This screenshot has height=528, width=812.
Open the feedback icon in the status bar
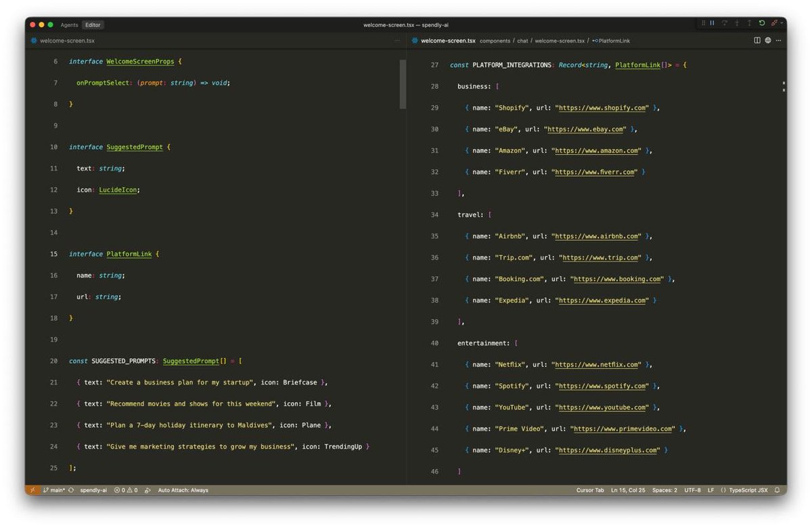pyautogui.click(x=148, y=490)
